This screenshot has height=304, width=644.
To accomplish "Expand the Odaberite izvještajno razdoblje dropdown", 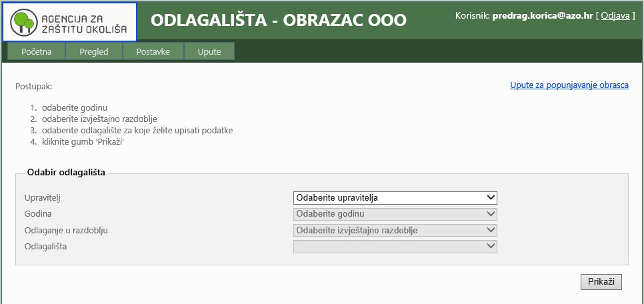I will (395, 230).
